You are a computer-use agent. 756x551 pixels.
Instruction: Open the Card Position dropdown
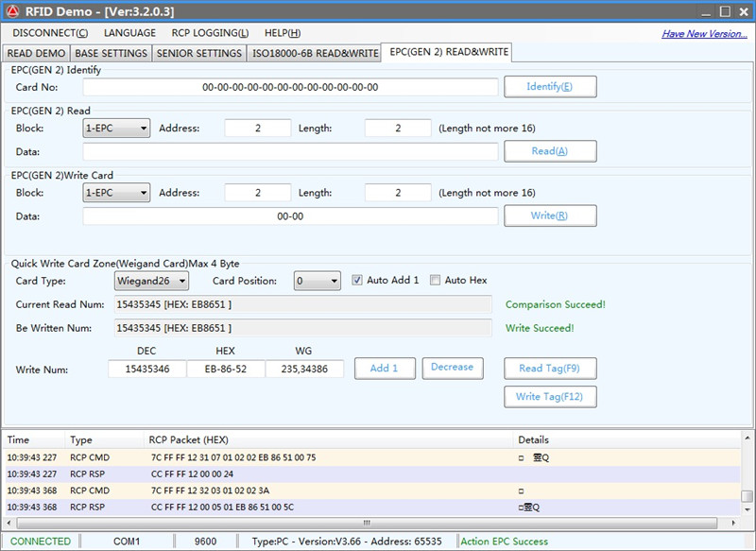click(x=317, y=281)
